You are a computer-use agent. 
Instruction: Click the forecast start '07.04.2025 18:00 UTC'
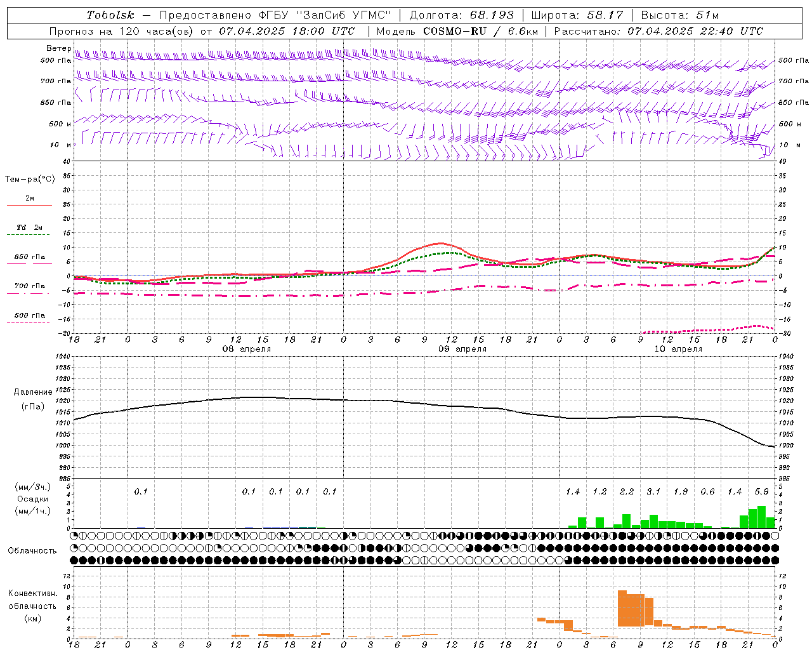click(287, 31)
